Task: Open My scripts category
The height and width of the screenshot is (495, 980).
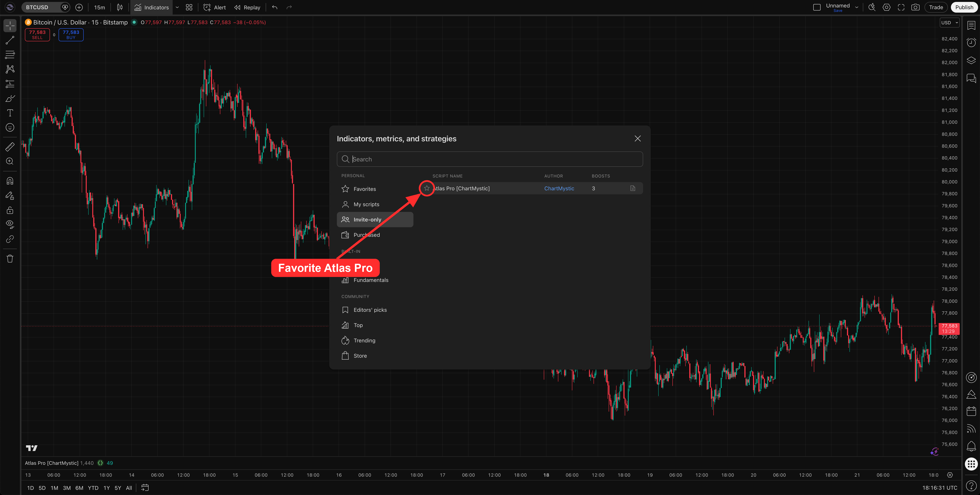Action: click(375, 204)
